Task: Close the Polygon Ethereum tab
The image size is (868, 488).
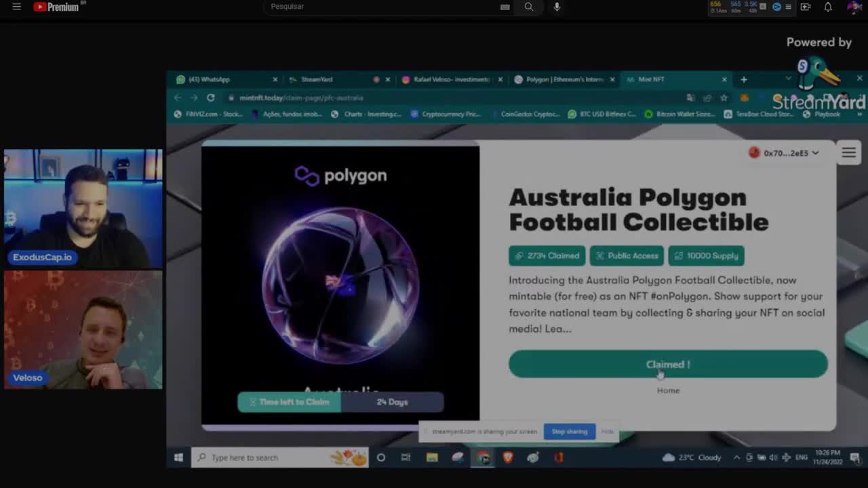Action: click(612, 79)
